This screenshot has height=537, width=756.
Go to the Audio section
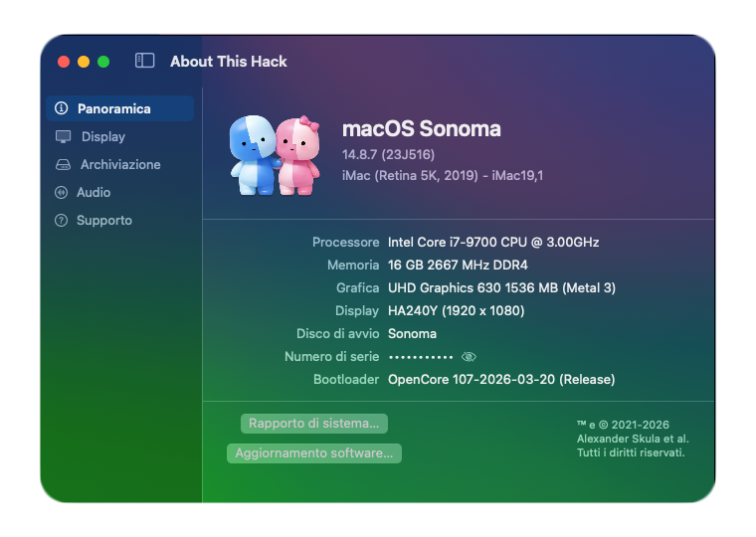[94, 192]
